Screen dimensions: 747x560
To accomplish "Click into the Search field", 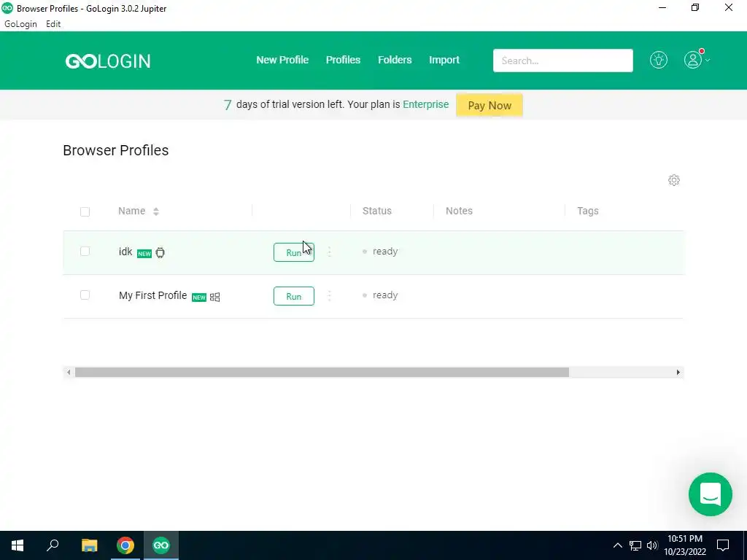I will 562,61.
